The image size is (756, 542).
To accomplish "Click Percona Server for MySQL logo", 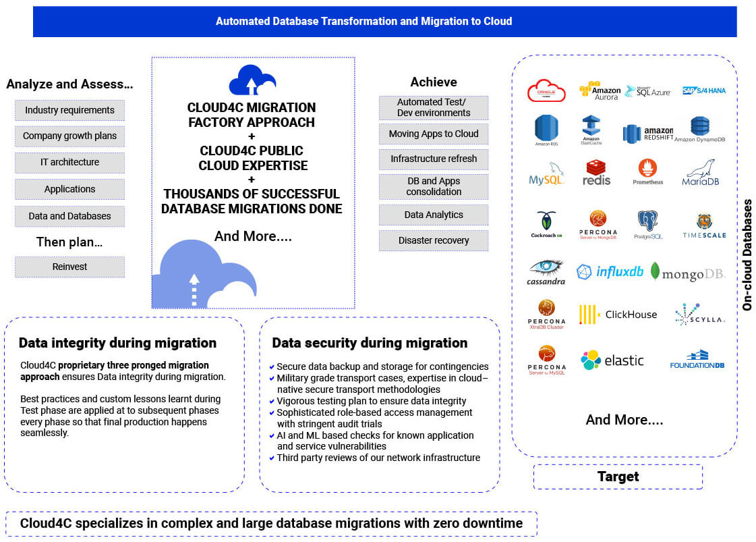I will click(546, 360).
